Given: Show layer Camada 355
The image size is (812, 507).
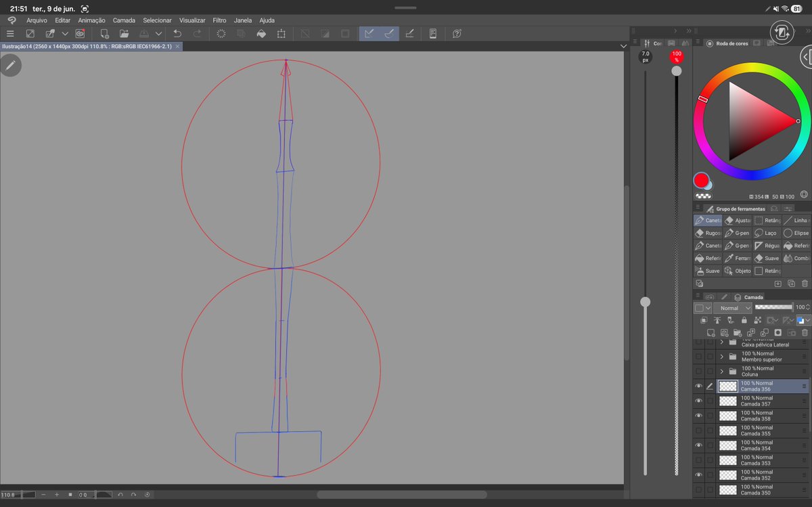Looking at the screenshot, I should [x=699, y=431].
